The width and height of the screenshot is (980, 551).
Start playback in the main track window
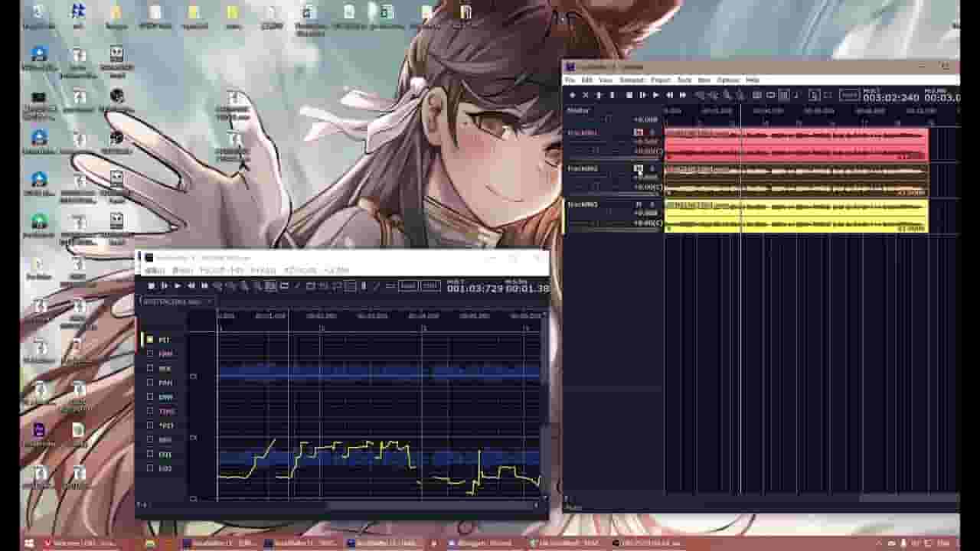click(x=656, y=96)
